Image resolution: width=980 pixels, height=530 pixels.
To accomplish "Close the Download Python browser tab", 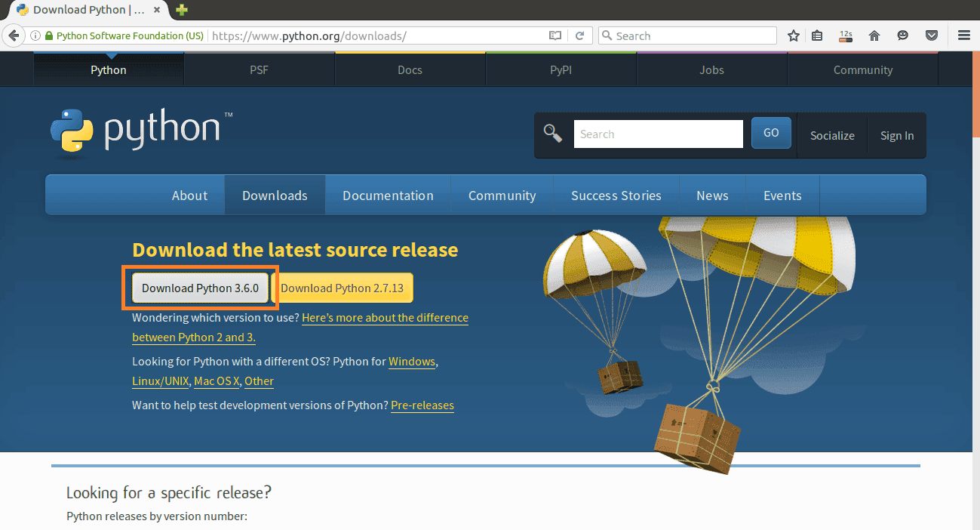I will [158, 10].
